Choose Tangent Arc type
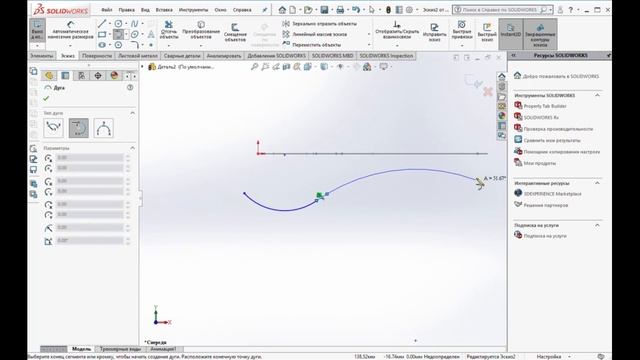This screenshot has width=640, height=360. click(78, 128)
